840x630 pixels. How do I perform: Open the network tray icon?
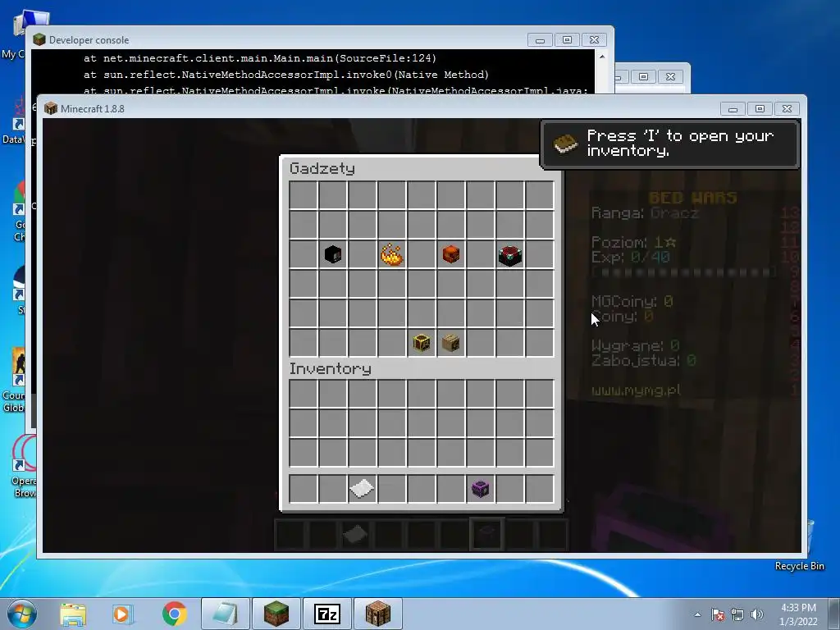[737, 614]
